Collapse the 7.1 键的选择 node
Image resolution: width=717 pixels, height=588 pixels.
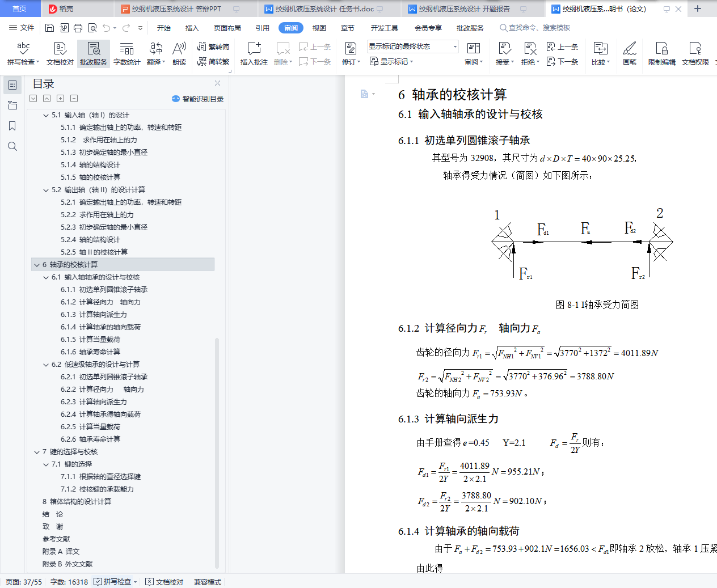coord(46,464)
